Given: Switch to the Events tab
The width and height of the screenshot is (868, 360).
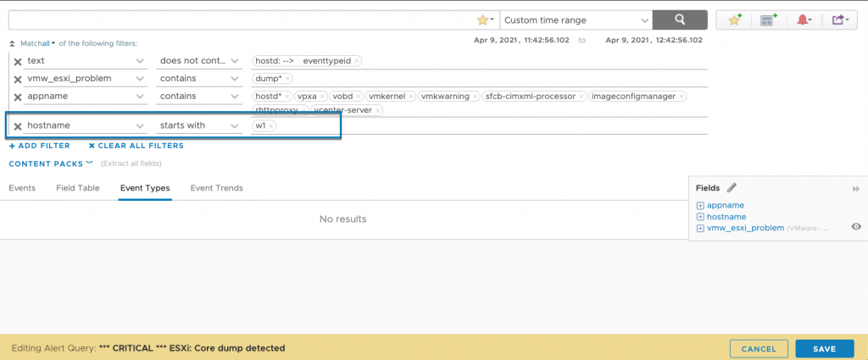Looking at the screenshot, I should [22, 188].
